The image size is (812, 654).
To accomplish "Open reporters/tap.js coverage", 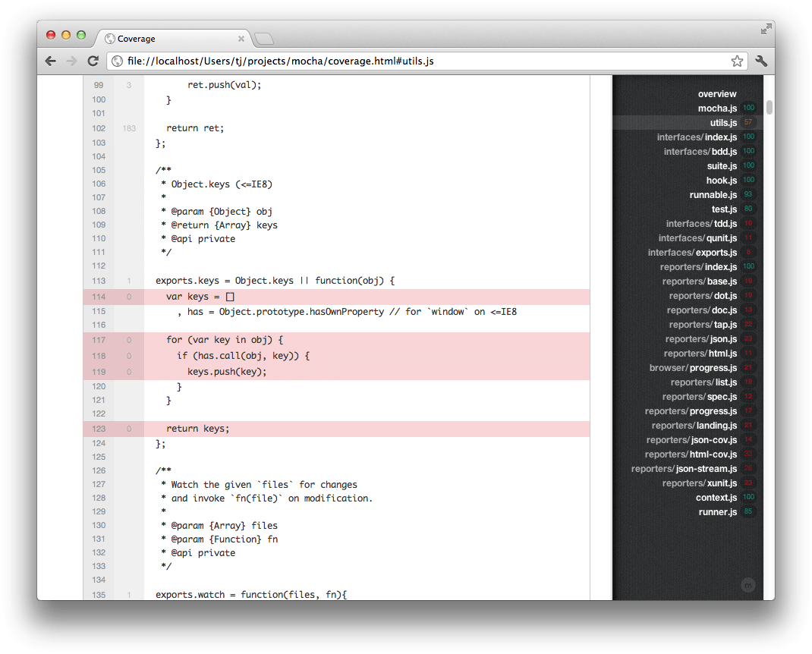I will click(703, 325).
